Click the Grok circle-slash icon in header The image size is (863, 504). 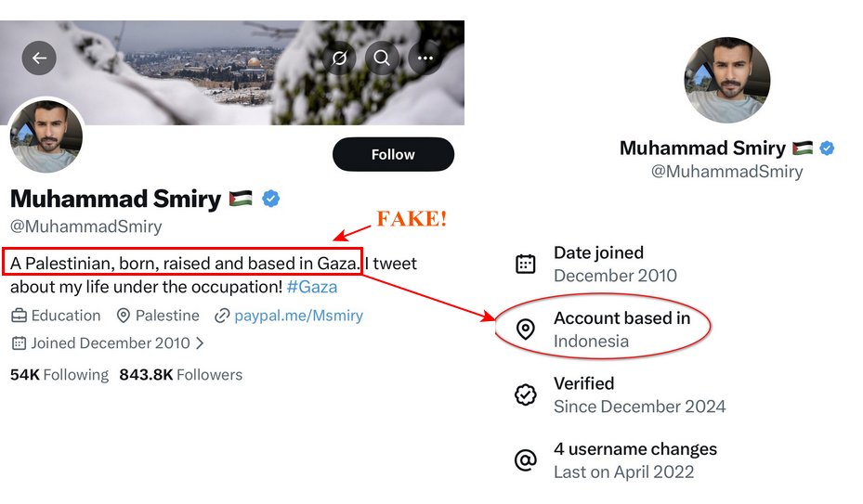coord(339,58)
